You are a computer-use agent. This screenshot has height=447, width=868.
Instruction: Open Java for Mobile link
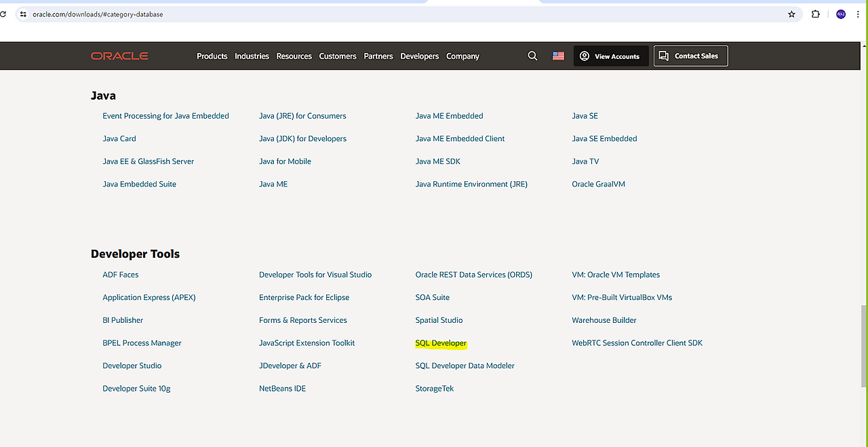pyautogui.click(x=285, y=161)
